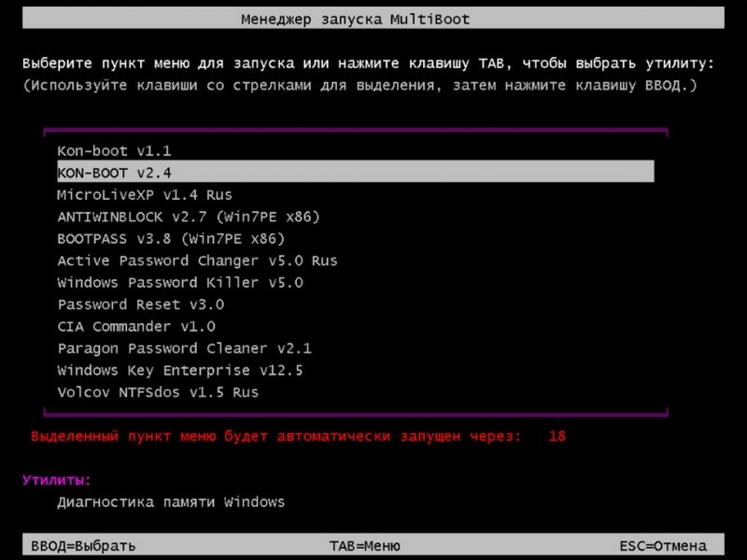Screen dimensions: 747x560
Task: Choose Volcov NTFSdos v1.5 Rus
Action: click(x=158, y=392)
